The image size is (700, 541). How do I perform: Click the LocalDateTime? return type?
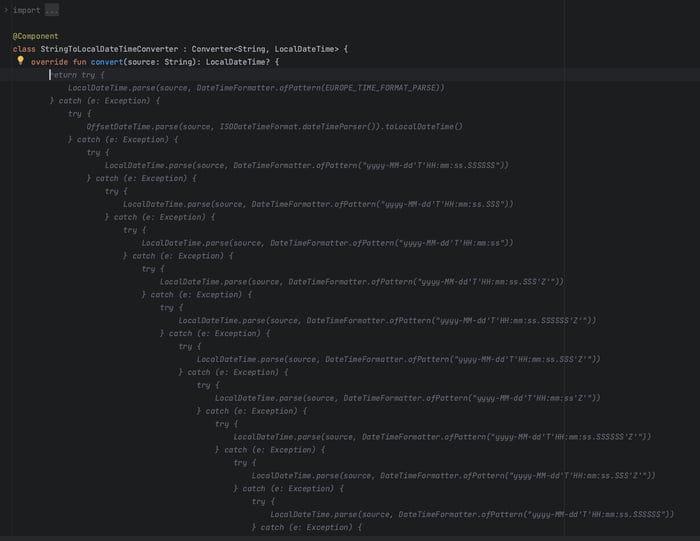(237, 62)
